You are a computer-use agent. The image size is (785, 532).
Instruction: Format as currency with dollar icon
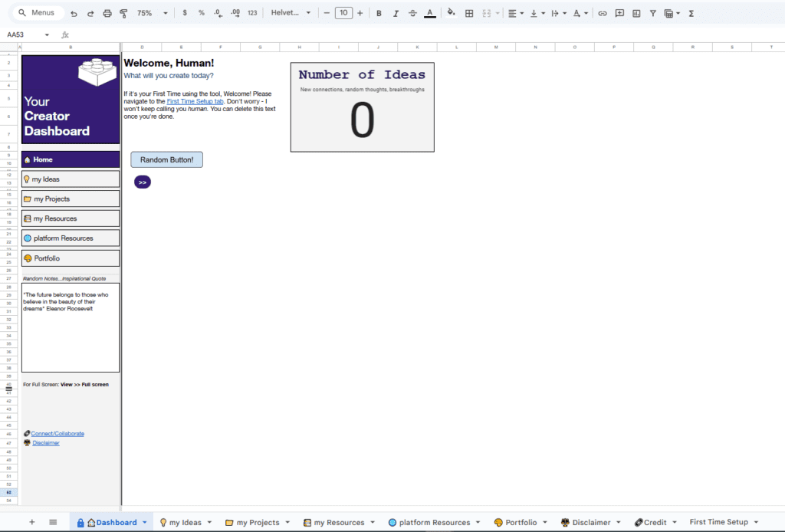pos(185,13)
